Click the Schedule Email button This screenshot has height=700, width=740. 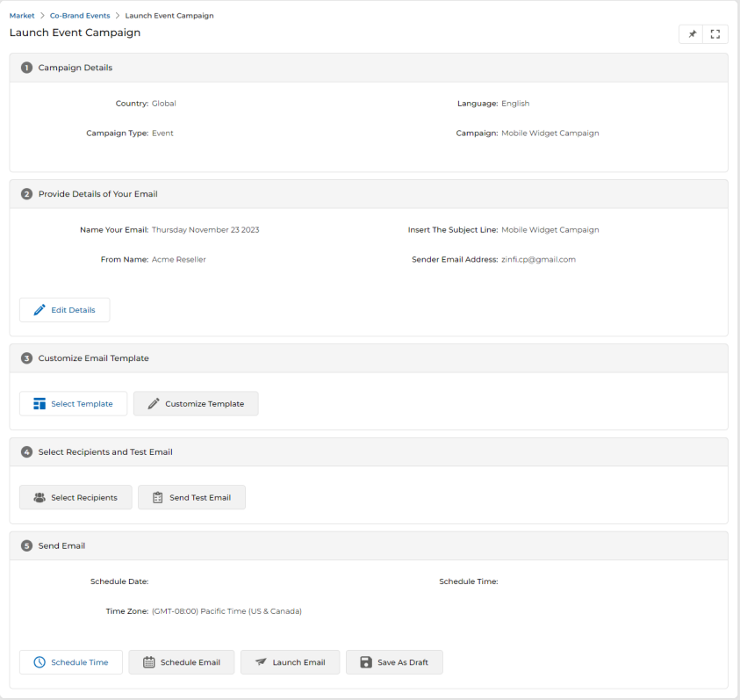[182, 662]
